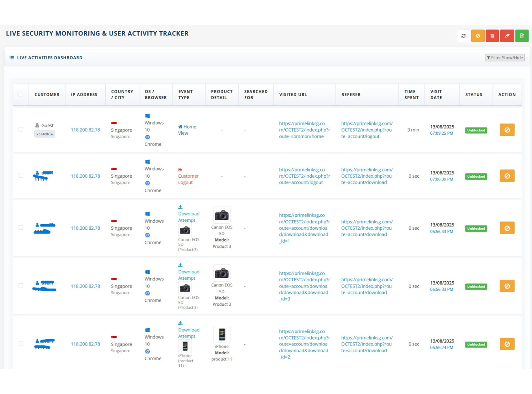
Task: Click the red trash delete icon
Action: (x=492, y=36)
